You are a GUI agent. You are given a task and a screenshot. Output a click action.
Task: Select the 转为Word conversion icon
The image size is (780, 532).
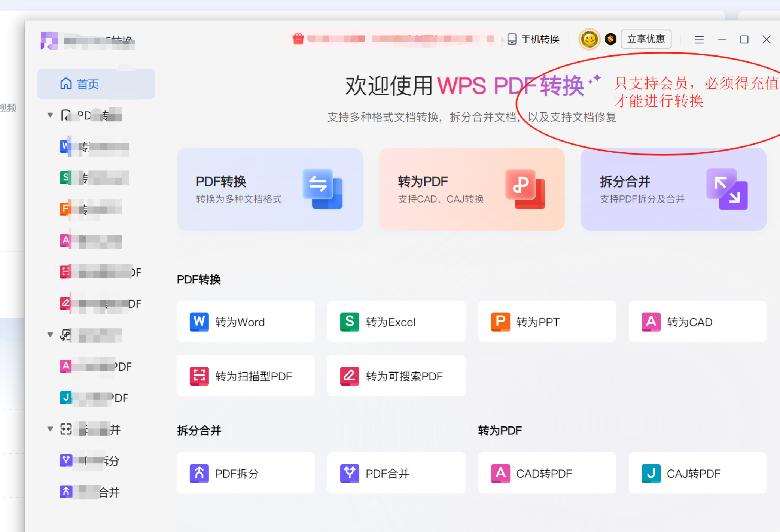(199, 322)
